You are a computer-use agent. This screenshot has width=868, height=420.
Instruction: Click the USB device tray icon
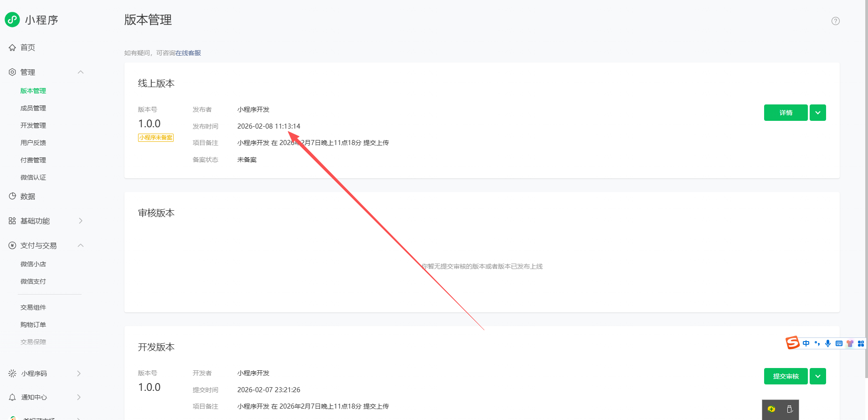coord(790,409)
